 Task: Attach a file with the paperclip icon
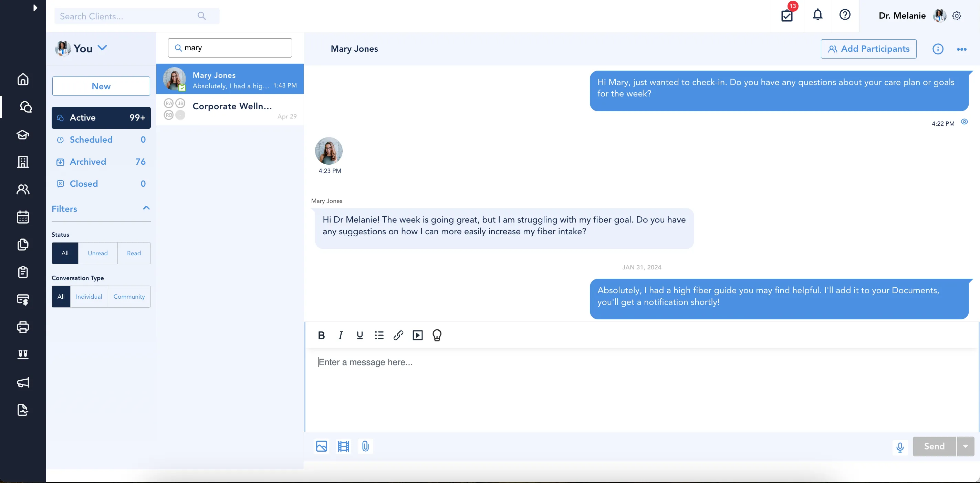coord(365,446)
